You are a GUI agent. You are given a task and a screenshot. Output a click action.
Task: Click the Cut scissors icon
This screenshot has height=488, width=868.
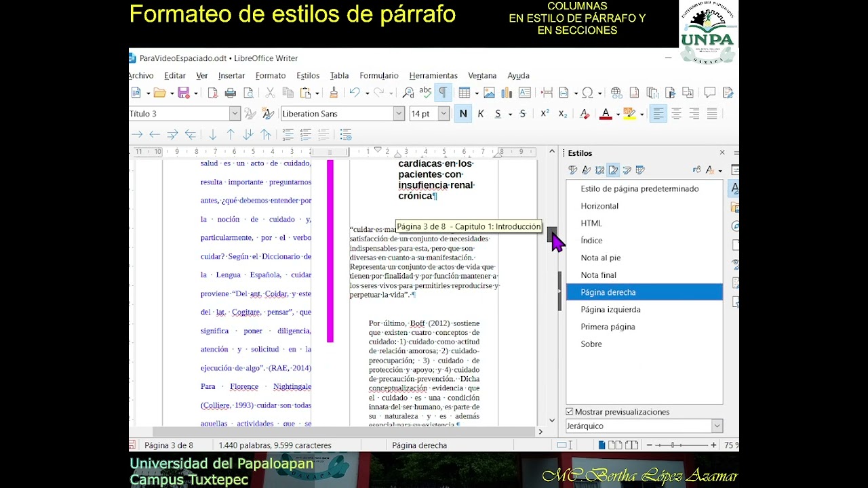click(x=270, y=93)
